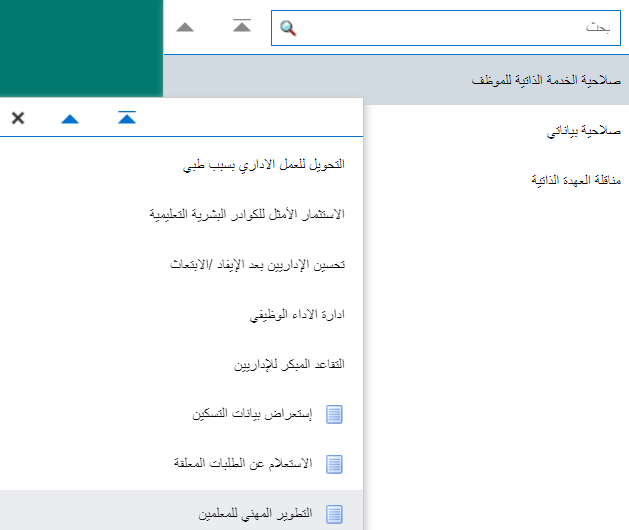Image resolution: width=629 pixels, height=530 pixels.
Task: Open التقاعد المبكر للإداريين item
Action: (289, 364)
